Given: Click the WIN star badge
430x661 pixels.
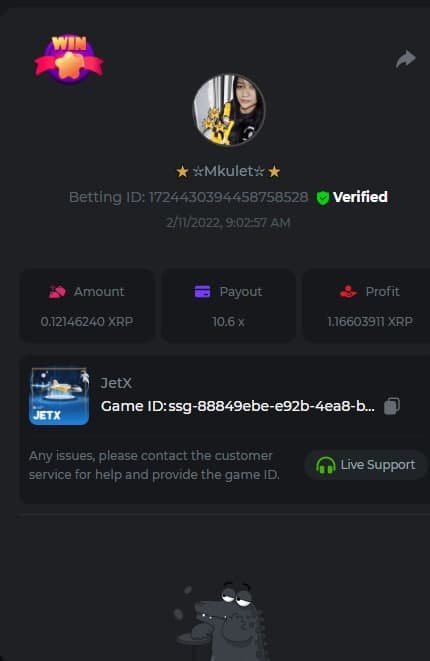Looking at the screenshot, I should [x=69, y=59].
